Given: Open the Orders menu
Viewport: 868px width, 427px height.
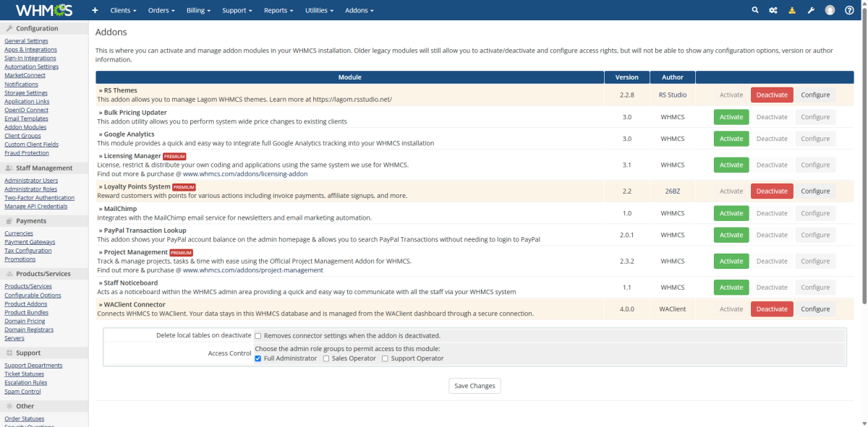Looking at the screenshot, I should click(161, 11).
